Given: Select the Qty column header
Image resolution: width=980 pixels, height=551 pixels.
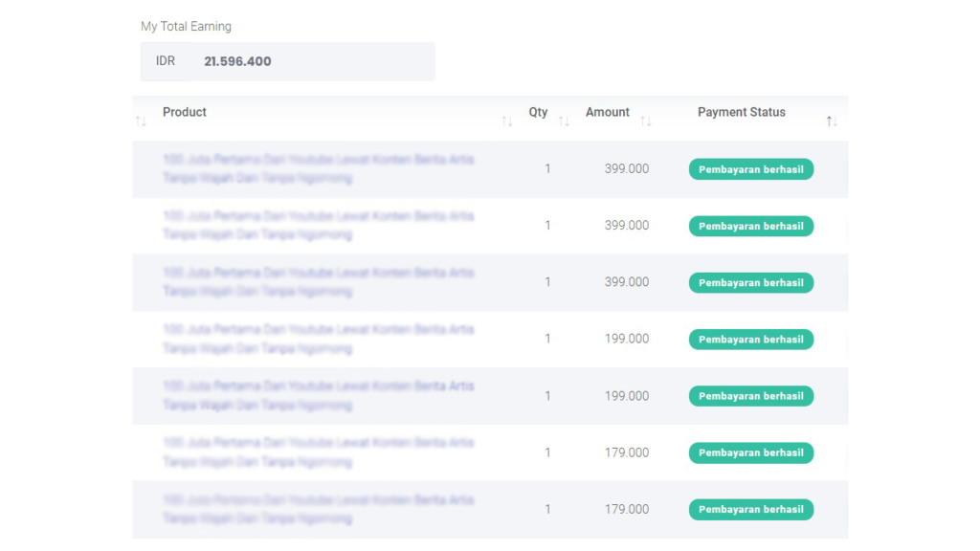Looking at the screenshot, I should (538, 112).
